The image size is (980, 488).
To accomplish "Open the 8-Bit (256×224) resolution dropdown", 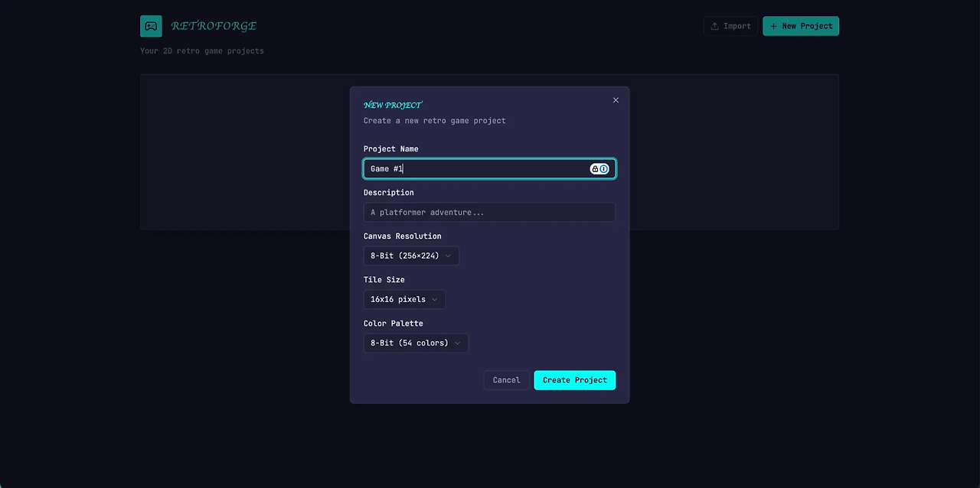I will click(x=411, y=256).
